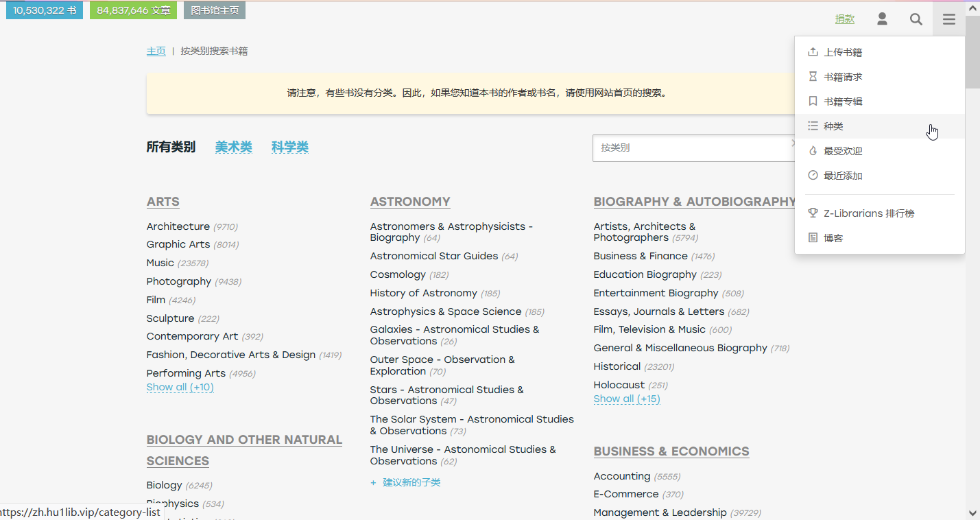Screen dimensions: 980x520
Task: Select 种类 in the dropdown menu
Action: tap(833, 126)
